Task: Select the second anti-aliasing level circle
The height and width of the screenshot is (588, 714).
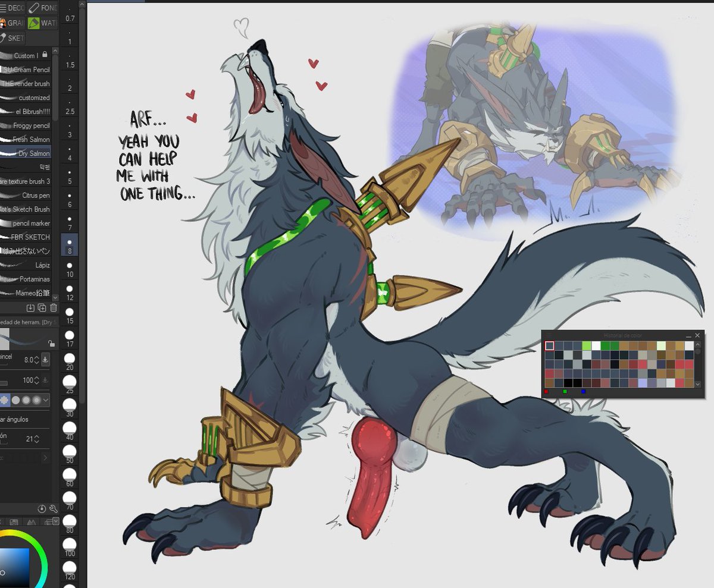Action: coord(16,400)
